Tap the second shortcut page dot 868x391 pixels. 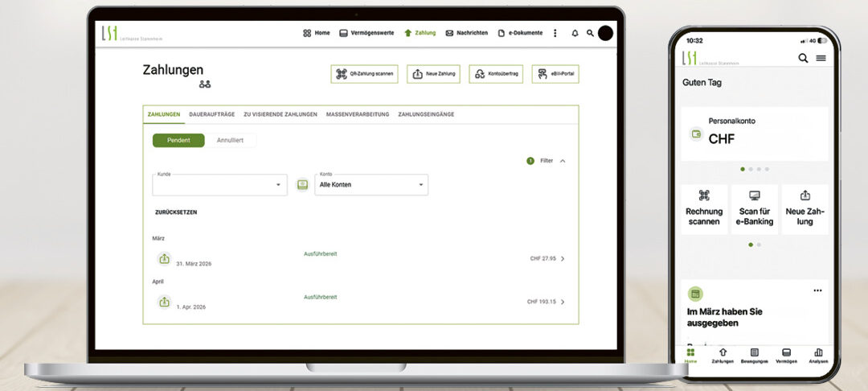759,245
